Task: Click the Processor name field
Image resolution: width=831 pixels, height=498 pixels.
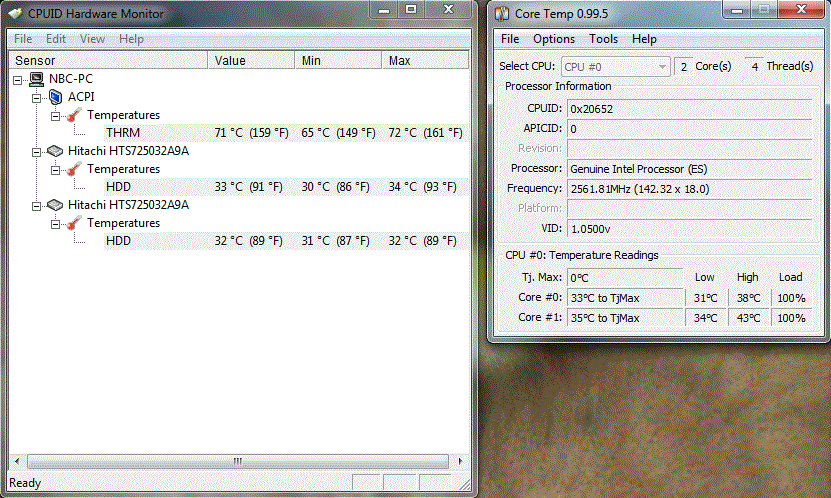Action: point(689,169)
